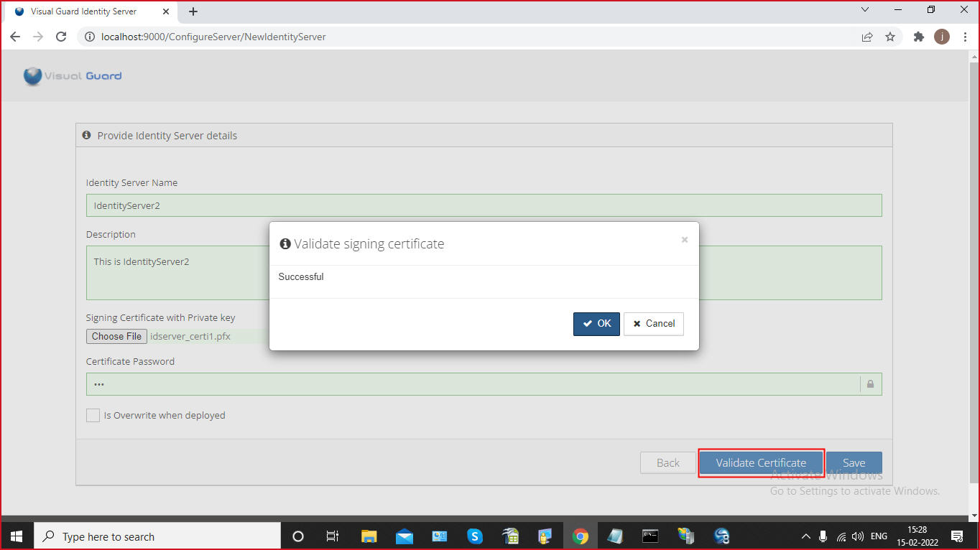This screenshot has width=980, height=550.
Task: Open Chrome's three-dot menu
Action: [x=966, y=36]
